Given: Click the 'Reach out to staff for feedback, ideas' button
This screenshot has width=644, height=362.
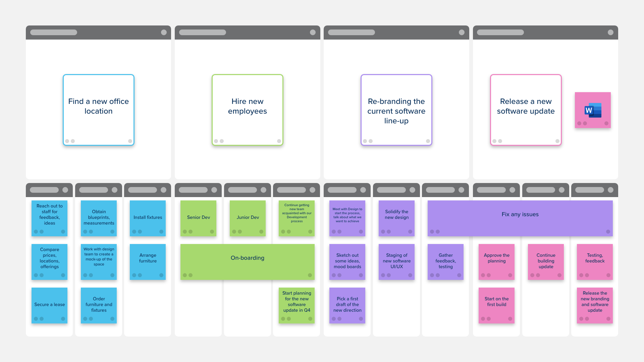Looking at the screenshot, I should 50,217.
